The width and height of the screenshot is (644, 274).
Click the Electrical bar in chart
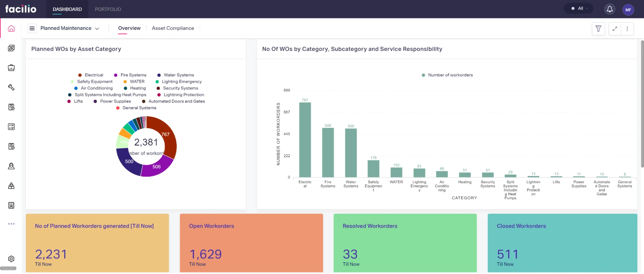point(305,140)
